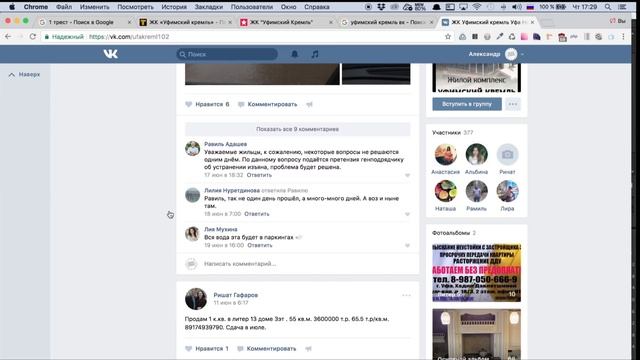Click Ришат Гафаров's avatar photo
This screenshot has width=640, height=360.
(196, 299)
